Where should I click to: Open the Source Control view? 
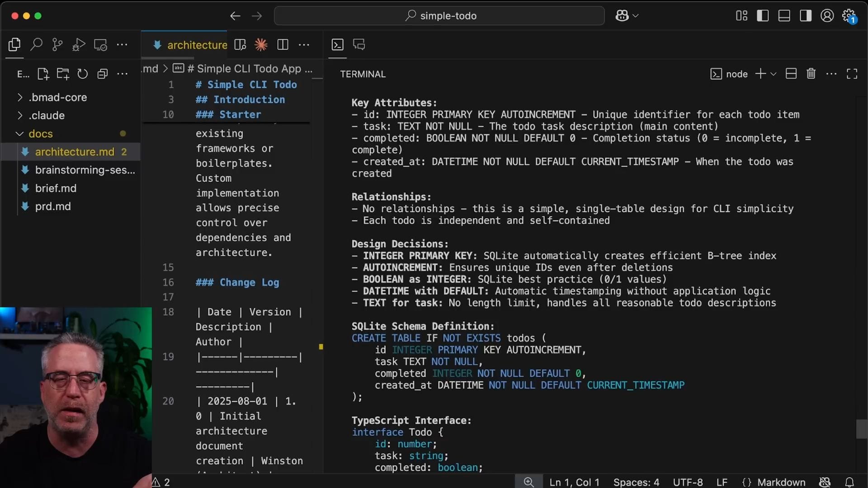pos(57,44)
